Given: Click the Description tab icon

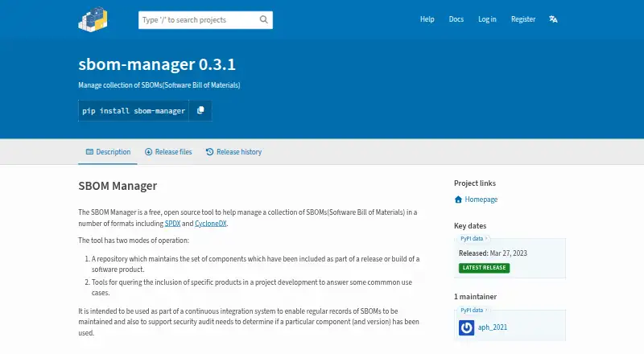Looking at the screenshot, I should tap(89, 152).
